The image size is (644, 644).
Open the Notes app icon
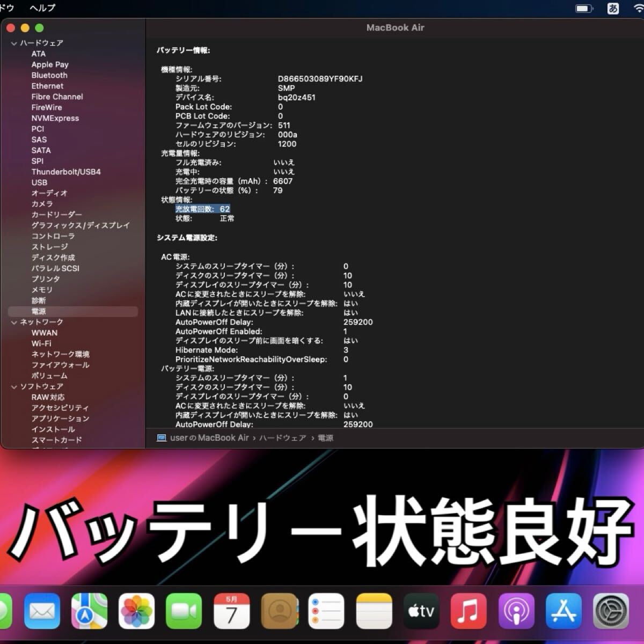click(x=374, y=611)
